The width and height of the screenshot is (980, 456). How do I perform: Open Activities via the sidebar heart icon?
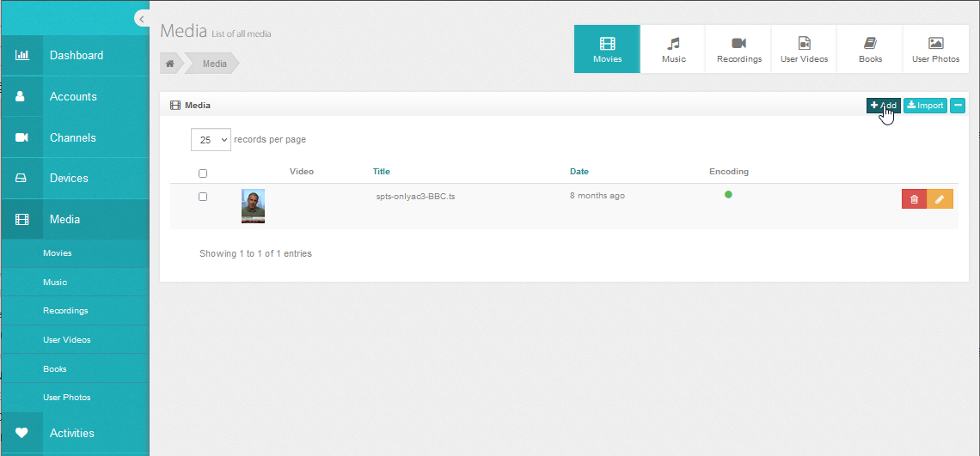(x=22, y=433)
